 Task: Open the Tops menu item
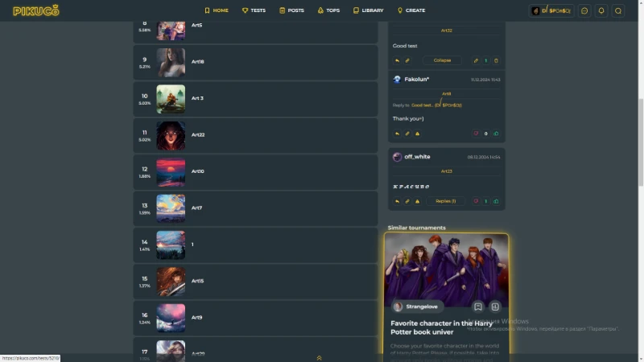tap(328, 10)
